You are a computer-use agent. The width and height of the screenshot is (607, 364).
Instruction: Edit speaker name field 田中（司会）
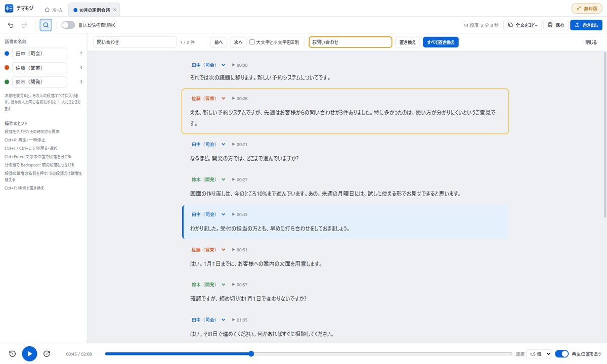click(x=39, y=54)
